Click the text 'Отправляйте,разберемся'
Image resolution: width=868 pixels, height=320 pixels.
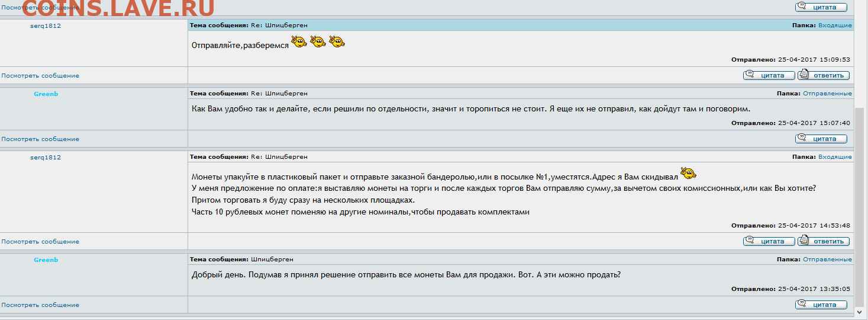pyautogui.click(x=240, y=45)
